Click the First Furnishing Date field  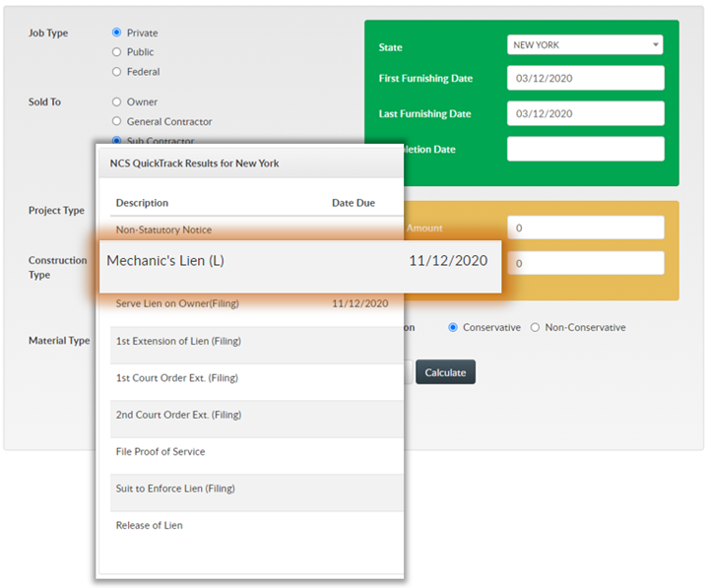coord(585,79)
